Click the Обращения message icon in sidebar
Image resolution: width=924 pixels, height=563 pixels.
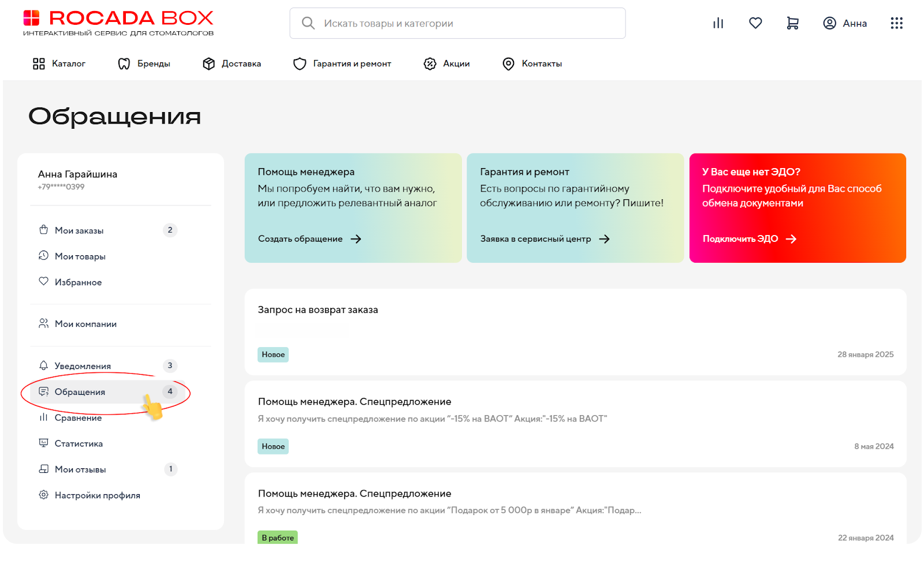click(43, 392)
